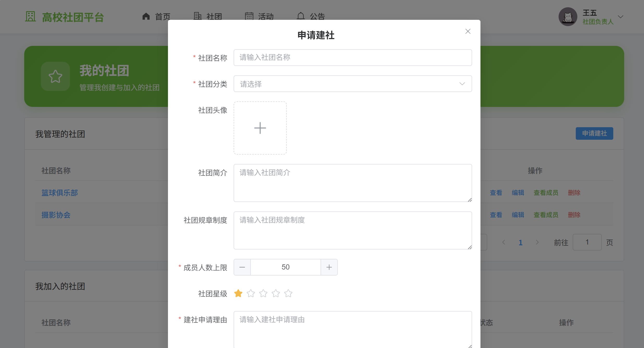Image resolution: width=644 pixels, height=348 pixels.
Task: Click the 高校社团平台 building logo icon
Action: pos(30,17)
